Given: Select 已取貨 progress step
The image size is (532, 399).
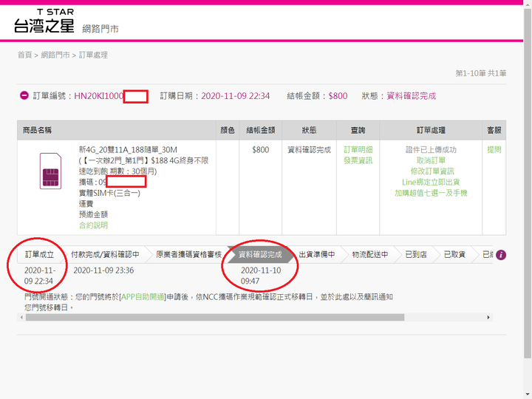Looking at the screenshot, I should (454, 254).
